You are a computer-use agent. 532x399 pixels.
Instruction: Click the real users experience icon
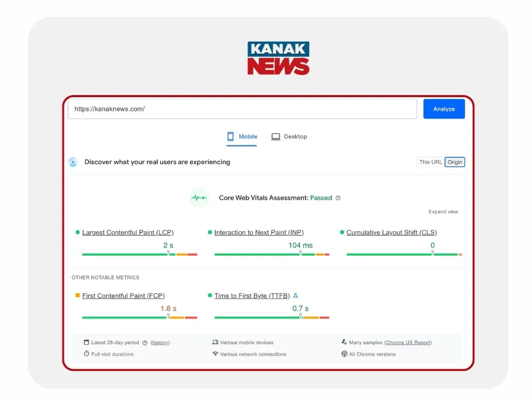click(73, 162)
